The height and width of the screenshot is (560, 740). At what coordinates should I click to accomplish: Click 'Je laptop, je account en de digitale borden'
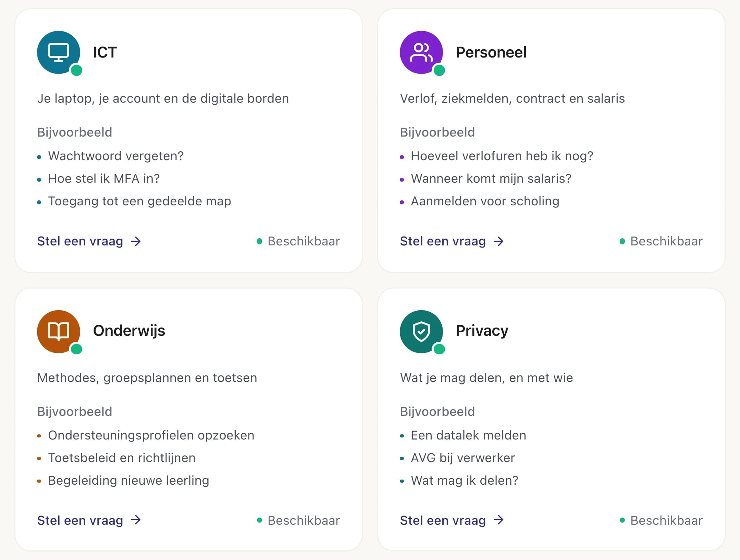pyautogui.click(x=163, y=99)
